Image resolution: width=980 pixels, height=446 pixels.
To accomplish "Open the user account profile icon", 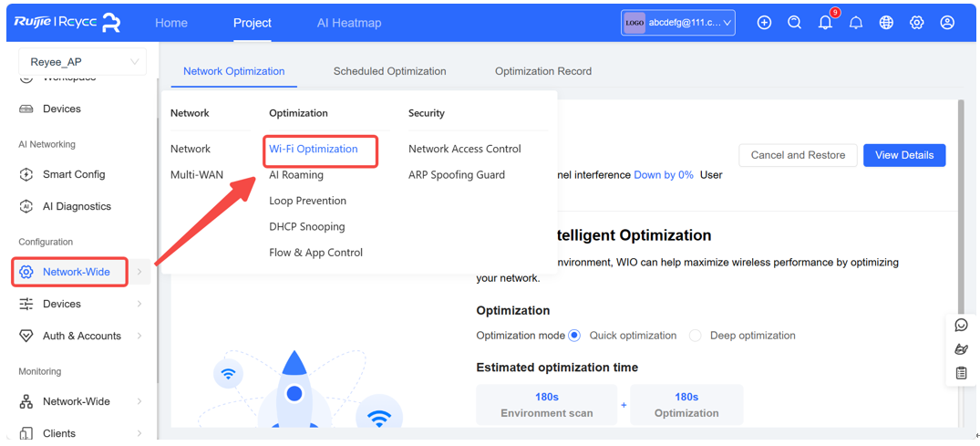I will (947, 23).
